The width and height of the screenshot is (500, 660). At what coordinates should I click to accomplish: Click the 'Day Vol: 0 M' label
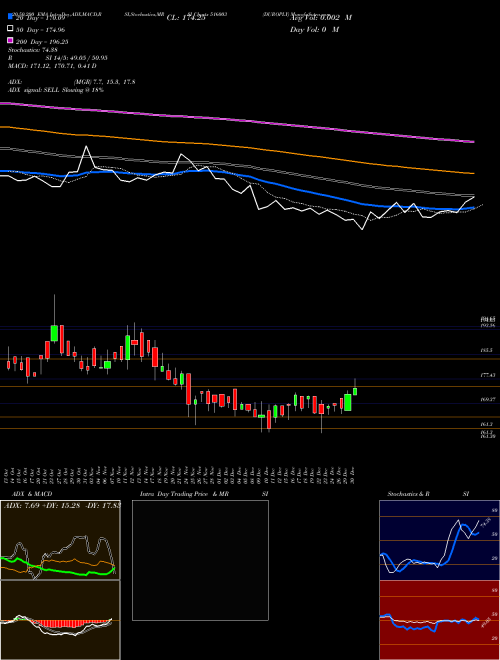(314, 29)
